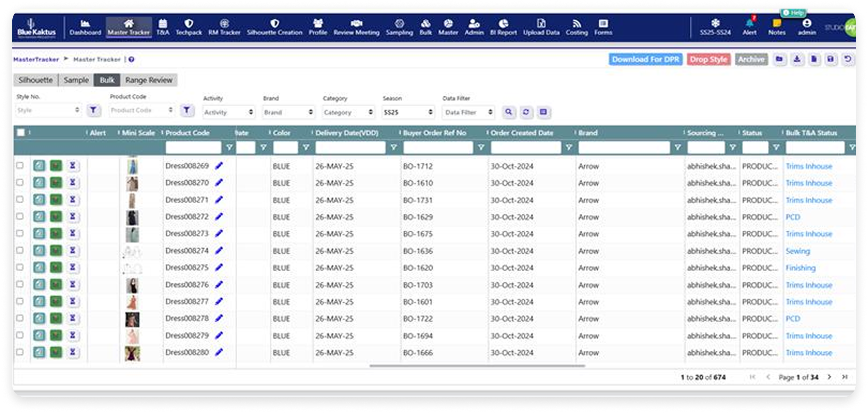Click the horizontal scrollbar under the table
Image resolution: width=868 pixels, height=413 pixels.
[x=477, y=365]
